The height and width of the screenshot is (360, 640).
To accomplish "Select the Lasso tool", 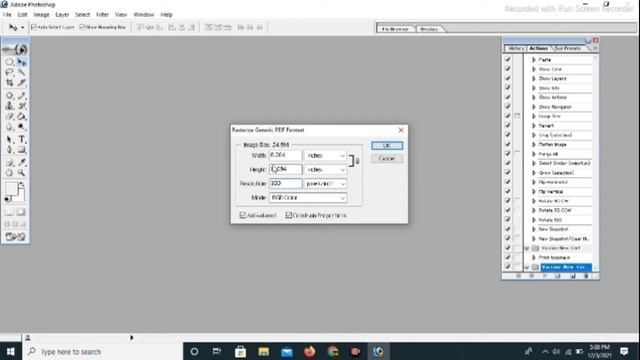I will [x=9, y=72].
